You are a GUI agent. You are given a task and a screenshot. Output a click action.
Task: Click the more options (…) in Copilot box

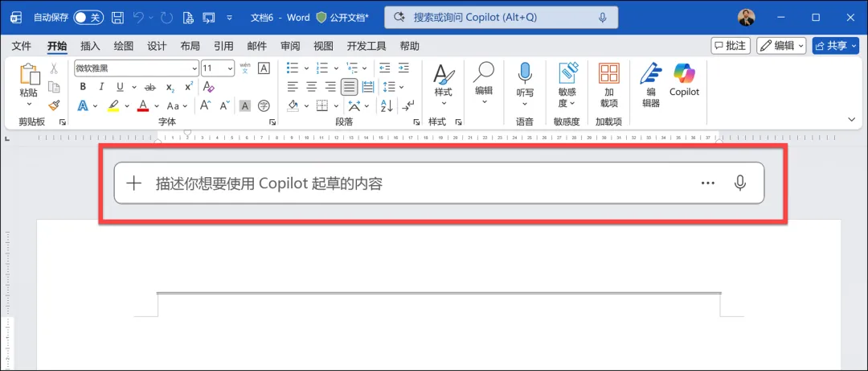[x=707, y=183]
